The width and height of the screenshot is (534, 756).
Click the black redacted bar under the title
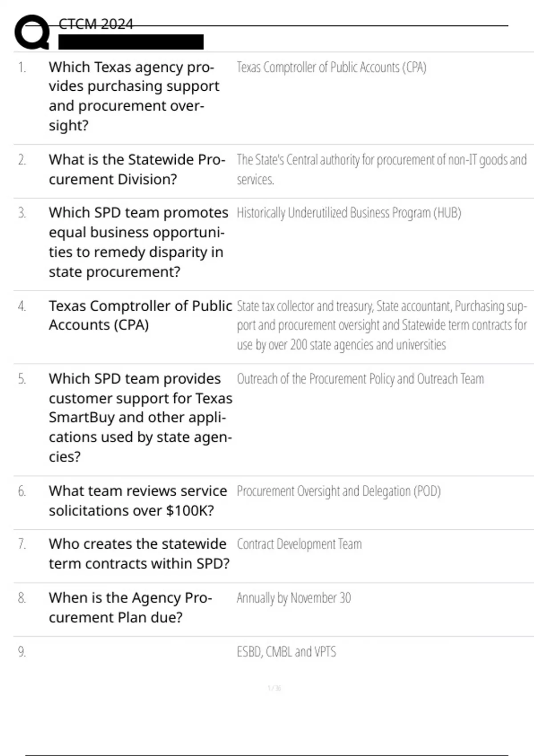[x=131, y=42]
